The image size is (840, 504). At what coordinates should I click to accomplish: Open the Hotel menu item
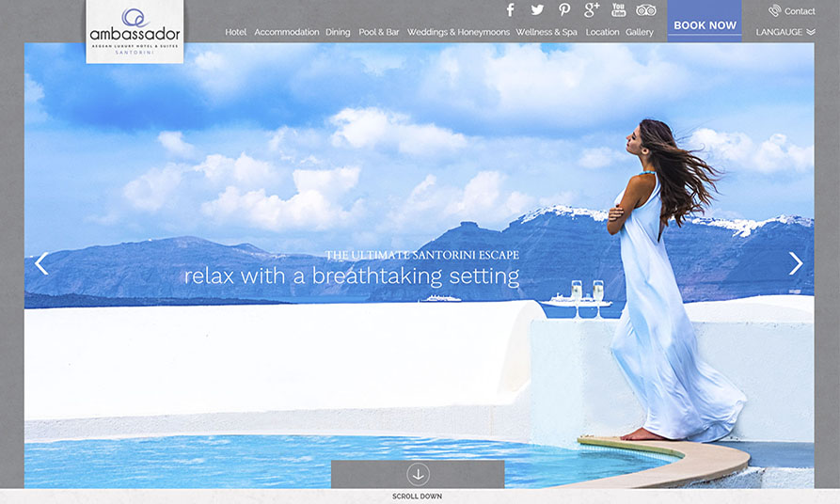[235, 32]
